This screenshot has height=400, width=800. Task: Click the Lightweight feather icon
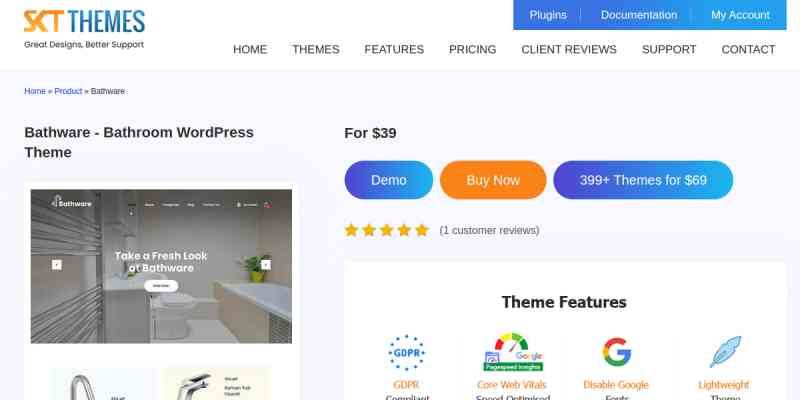pos(725,352)
